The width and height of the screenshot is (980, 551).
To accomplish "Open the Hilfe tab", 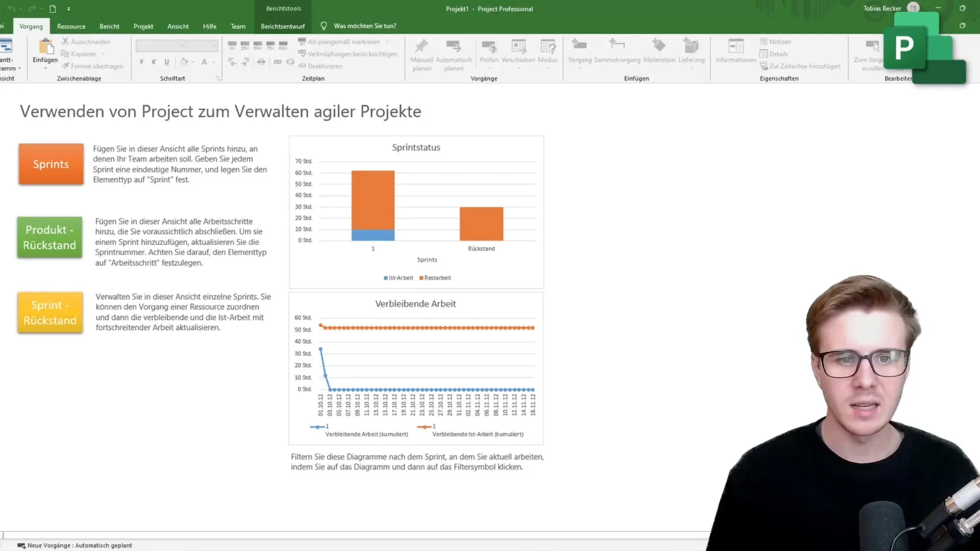I will click(x=210, y=26).
